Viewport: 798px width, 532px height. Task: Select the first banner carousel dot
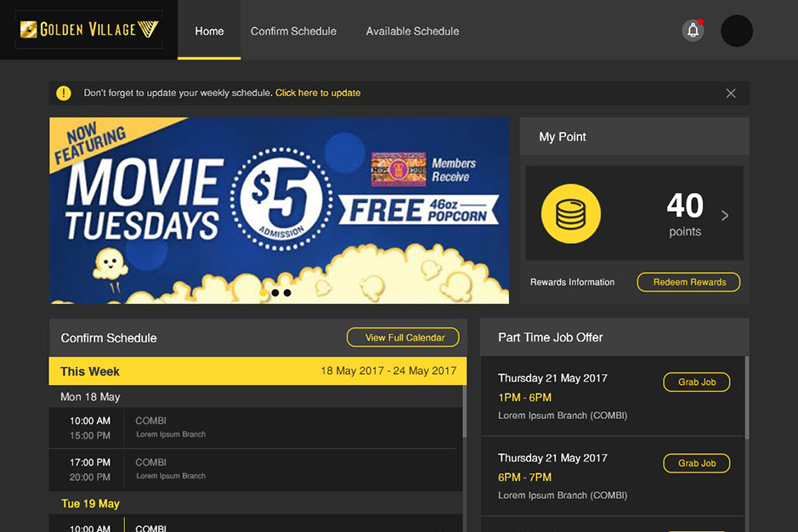[275, 293]
